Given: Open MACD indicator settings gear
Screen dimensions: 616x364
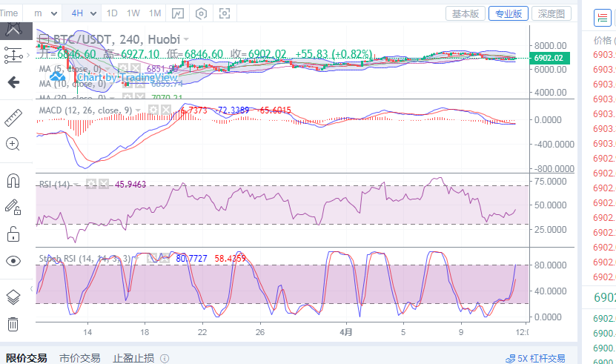Looking at the screenshot, I should (153, 110).
